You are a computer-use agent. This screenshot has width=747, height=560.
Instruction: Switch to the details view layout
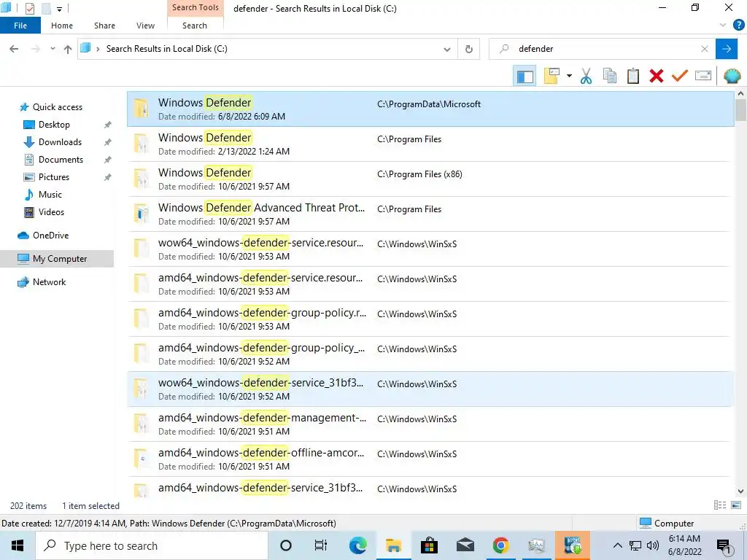(x=720, y=505)
